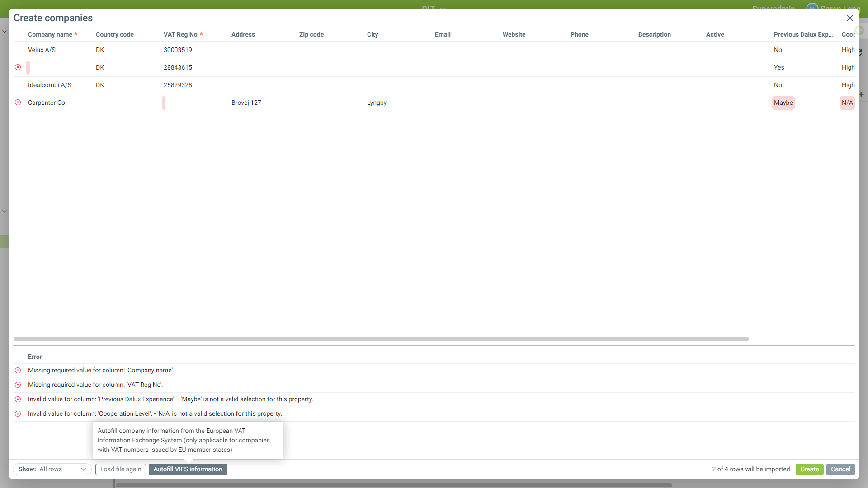Click the Previous Dalux Exp... column header
Viewport: 868px width, 488px height.
(x=803, y=34)
